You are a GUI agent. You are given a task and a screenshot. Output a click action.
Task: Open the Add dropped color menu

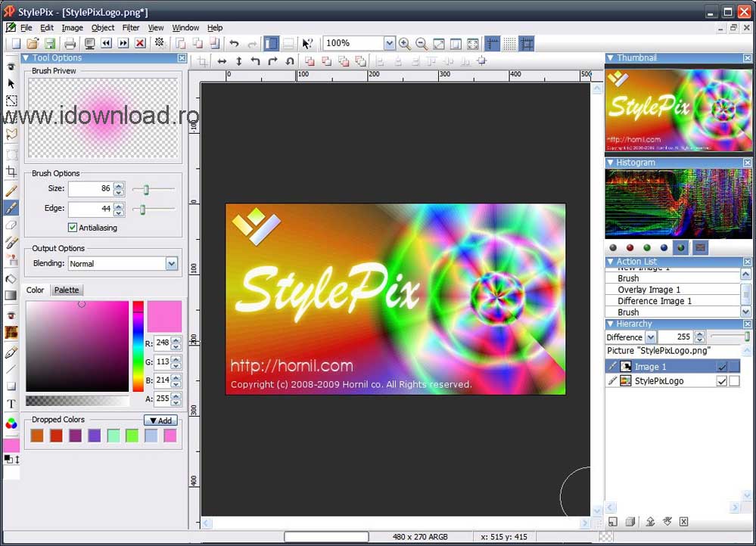160,420
